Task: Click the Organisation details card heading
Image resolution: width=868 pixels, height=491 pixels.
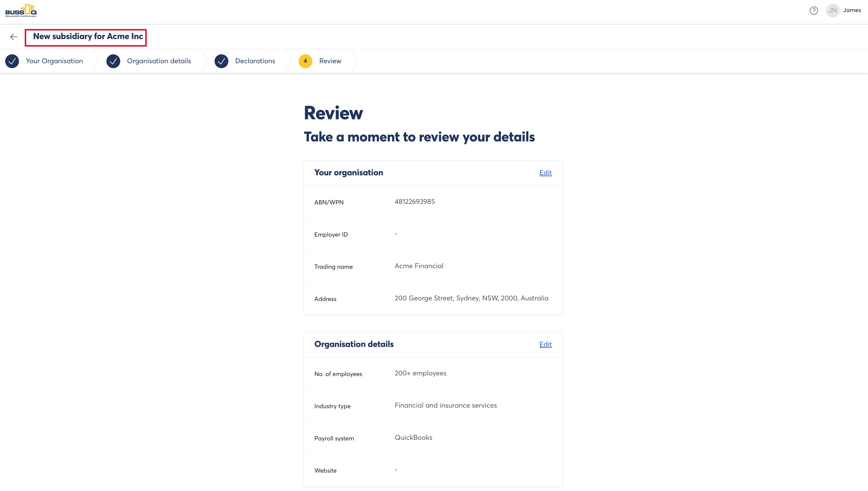Action: [x=354, y=344]
